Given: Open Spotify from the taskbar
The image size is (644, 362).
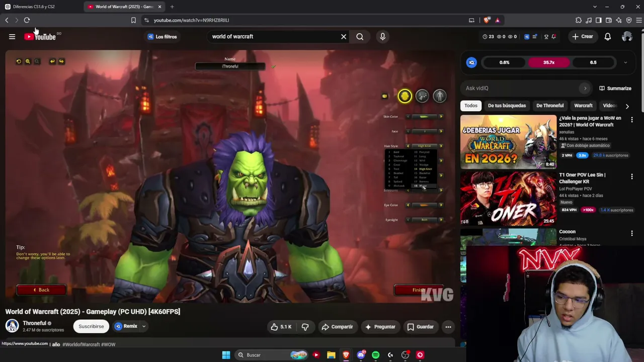Looking at the screenshot, I should click(375, 355).
